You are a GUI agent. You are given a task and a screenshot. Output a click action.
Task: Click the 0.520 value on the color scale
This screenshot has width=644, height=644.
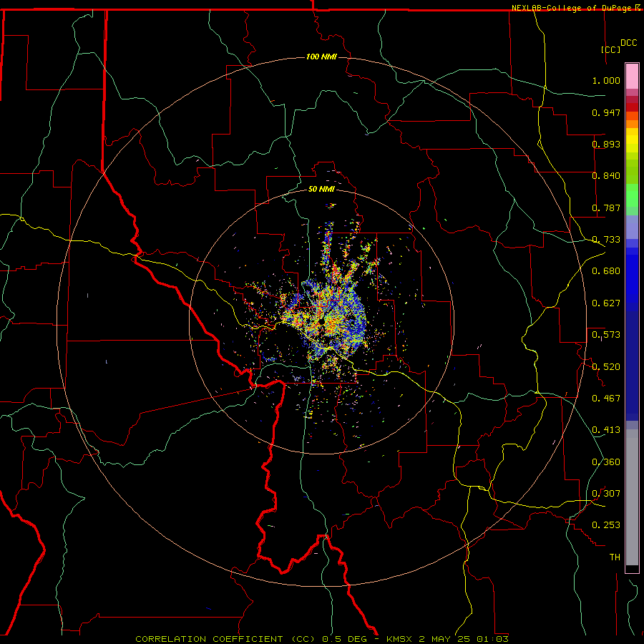pyautogui.click(x=606, y=367)
